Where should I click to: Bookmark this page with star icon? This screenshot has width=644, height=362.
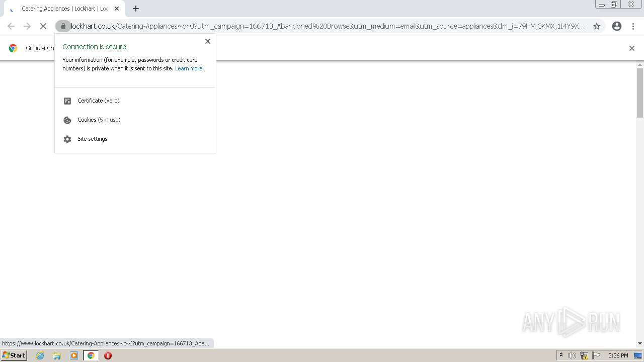(597, 26)
